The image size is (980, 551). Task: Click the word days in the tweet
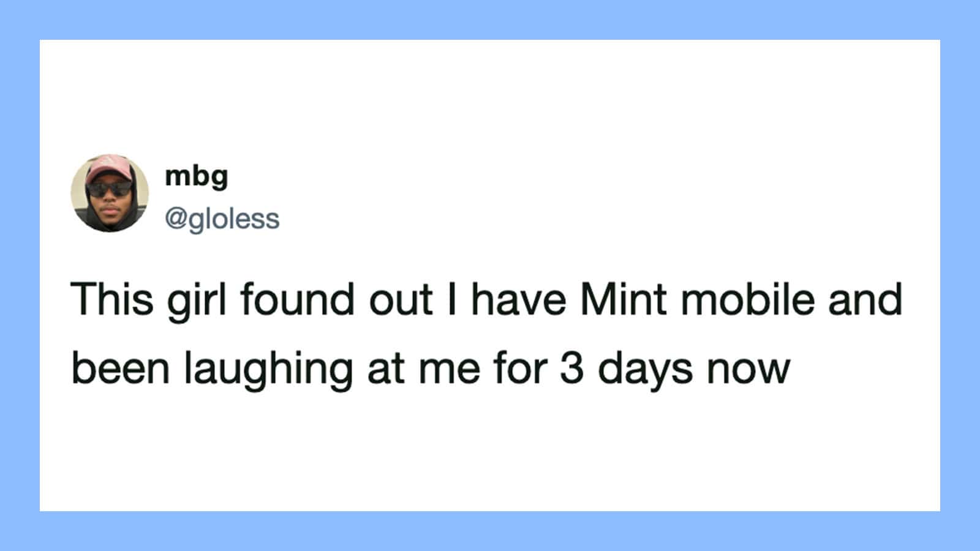click(646, 370)
